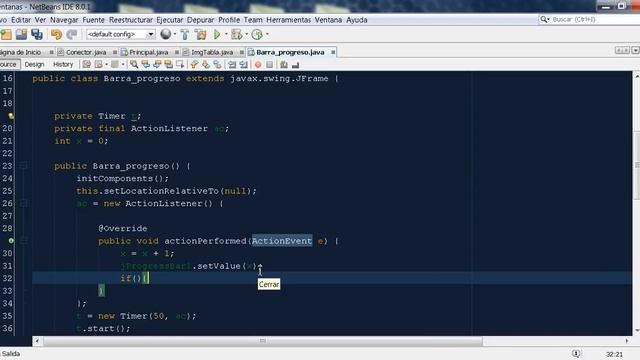
Task: Toggle highlight search results icon
Action: pyautogui.click(x=169, y=64)
